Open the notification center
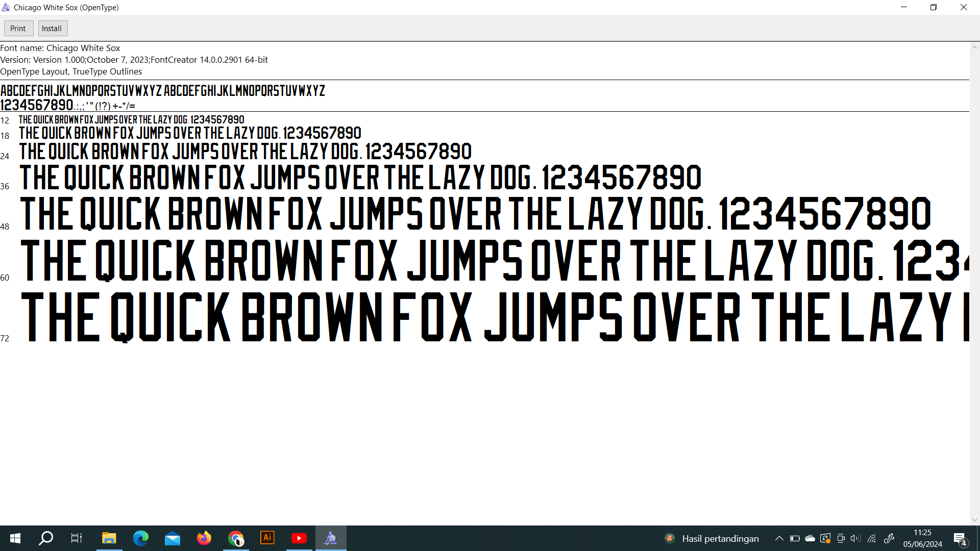Viewport: 980px width, 551px height. point(960,538)
